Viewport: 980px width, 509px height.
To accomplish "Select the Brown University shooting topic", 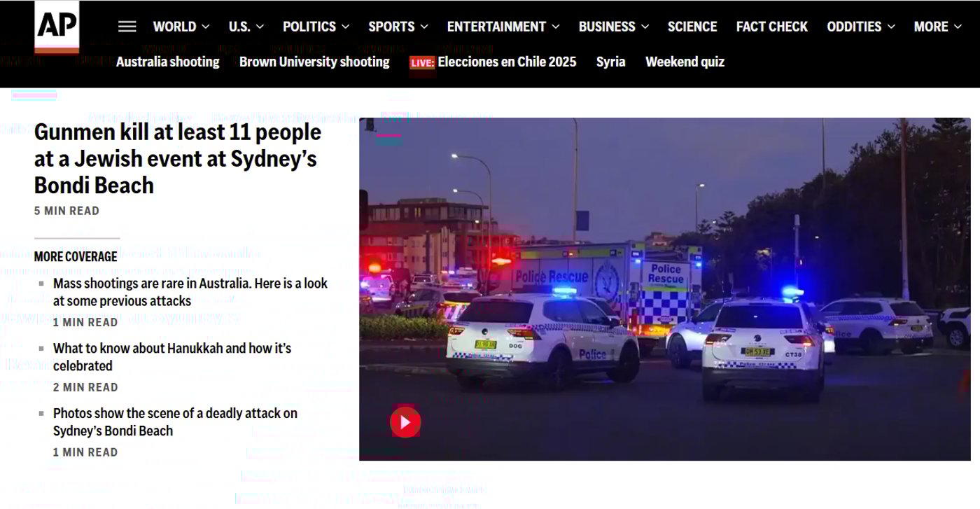I will pyautogui.click(x=314, y=62).
